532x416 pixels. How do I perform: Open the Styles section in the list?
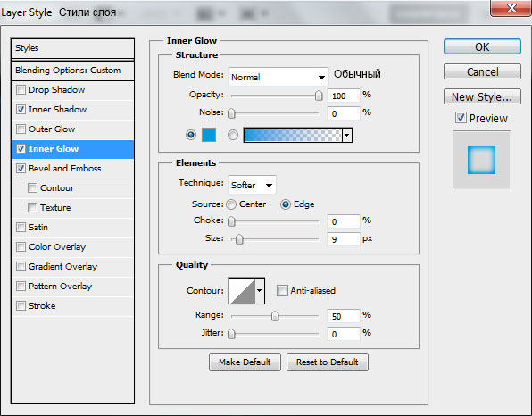point(72,48)
